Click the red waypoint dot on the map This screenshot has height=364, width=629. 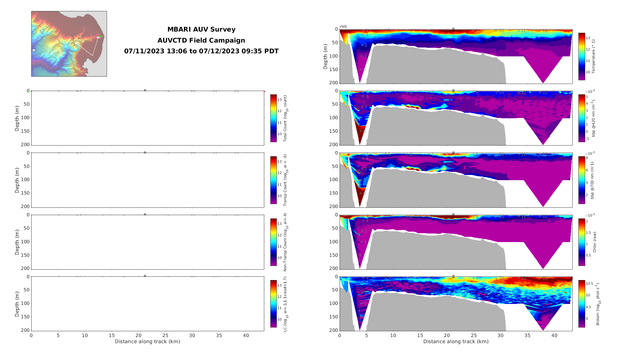click(79, 38)
